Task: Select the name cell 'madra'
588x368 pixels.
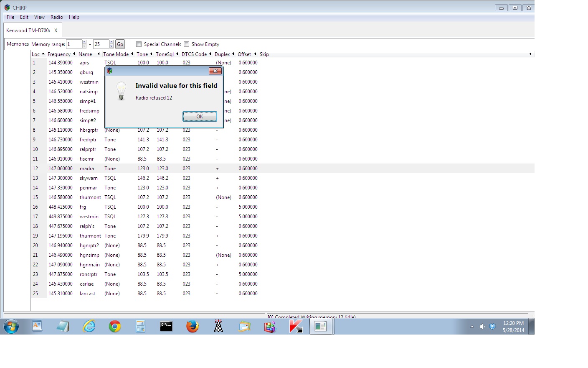Action: point(87,169)
